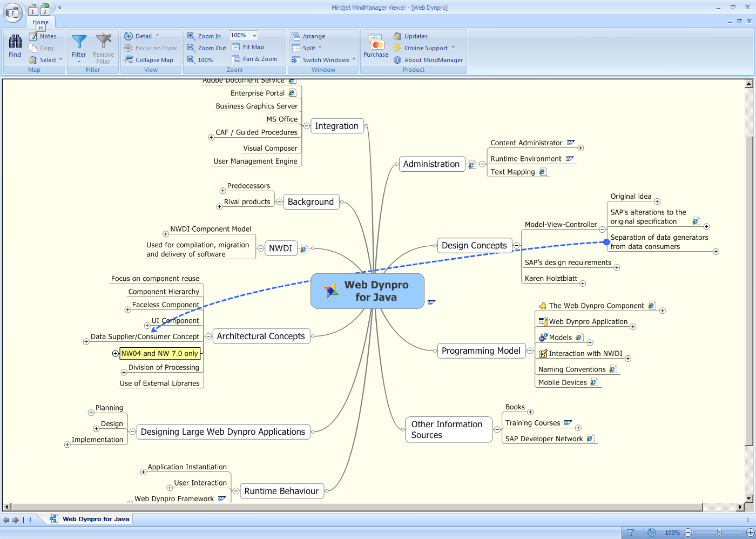Select the Web Dynpro for Java page tab
This screenshot has height=539, width=756.
[91, 518]
